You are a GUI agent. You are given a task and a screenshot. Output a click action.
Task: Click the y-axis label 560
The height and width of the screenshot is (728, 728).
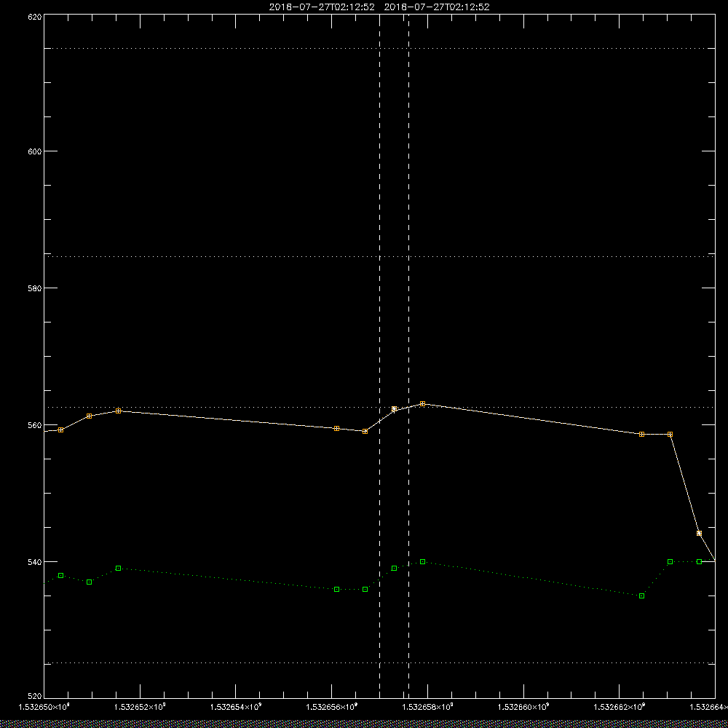(x=35, y=425)
